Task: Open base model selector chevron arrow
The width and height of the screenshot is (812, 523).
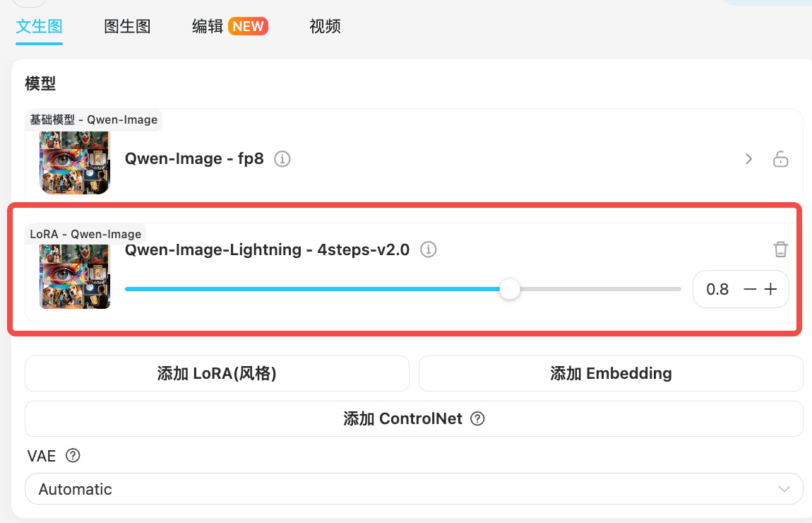Action: [749, 159]
